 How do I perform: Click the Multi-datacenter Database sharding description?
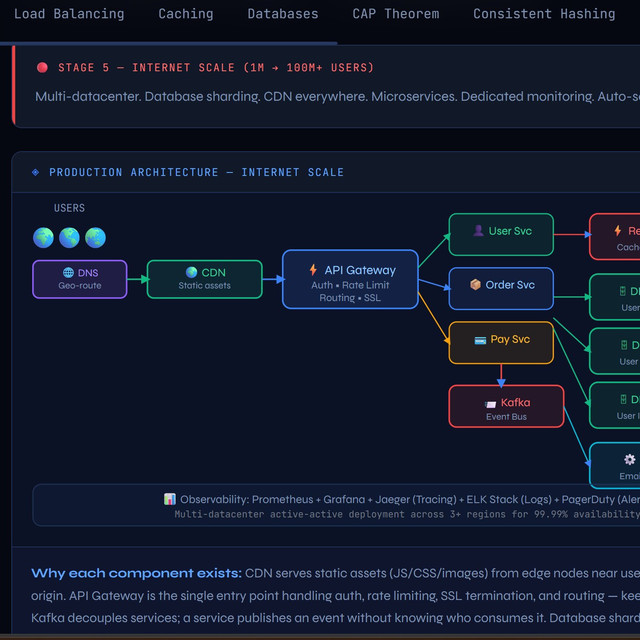[338, 97]
